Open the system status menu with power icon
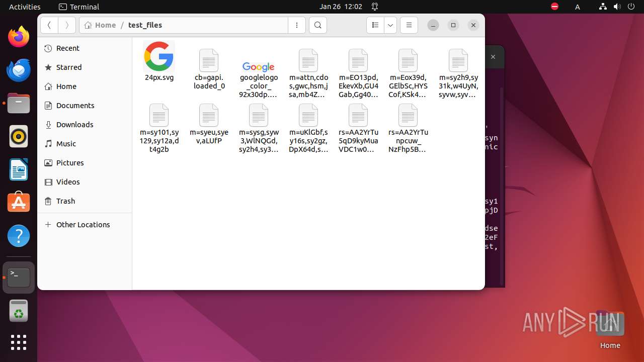644x362 pixels. 617,7
